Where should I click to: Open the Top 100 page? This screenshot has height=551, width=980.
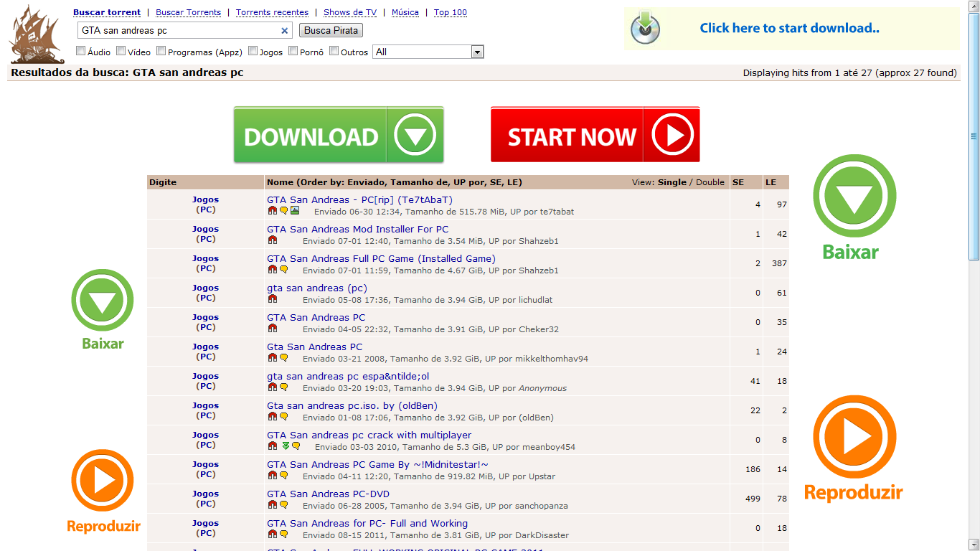(451, 12)
